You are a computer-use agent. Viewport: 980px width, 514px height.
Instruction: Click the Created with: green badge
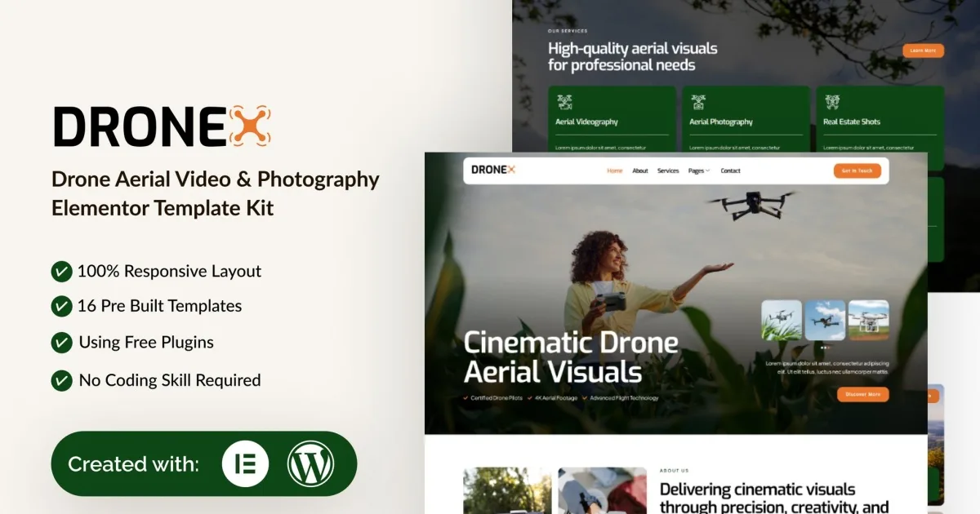point(204,463)
